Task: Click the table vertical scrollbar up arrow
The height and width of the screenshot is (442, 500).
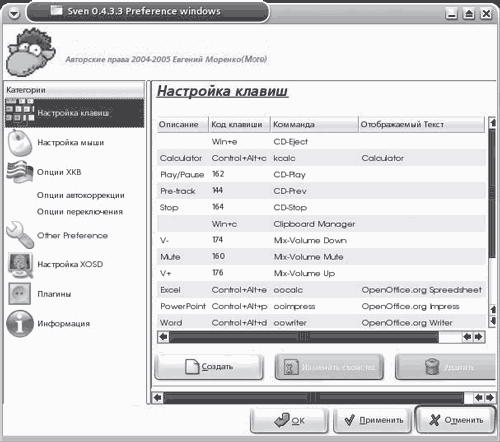Action: pyautogui.click(x=492, y=122)
